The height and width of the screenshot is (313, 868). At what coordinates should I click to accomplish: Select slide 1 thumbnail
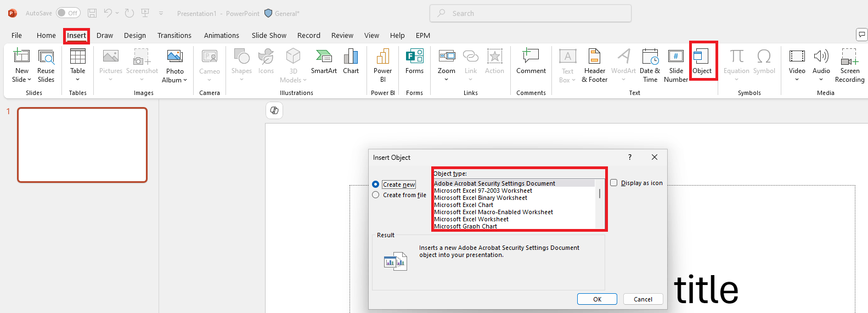pos(82,145)
